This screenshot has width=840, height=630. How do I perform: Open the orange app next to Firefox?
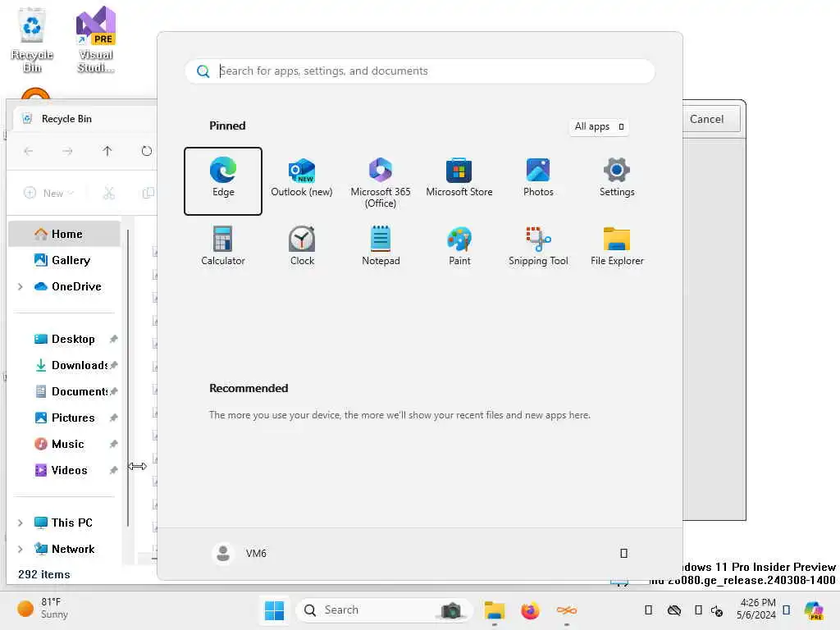pos(566,610)
